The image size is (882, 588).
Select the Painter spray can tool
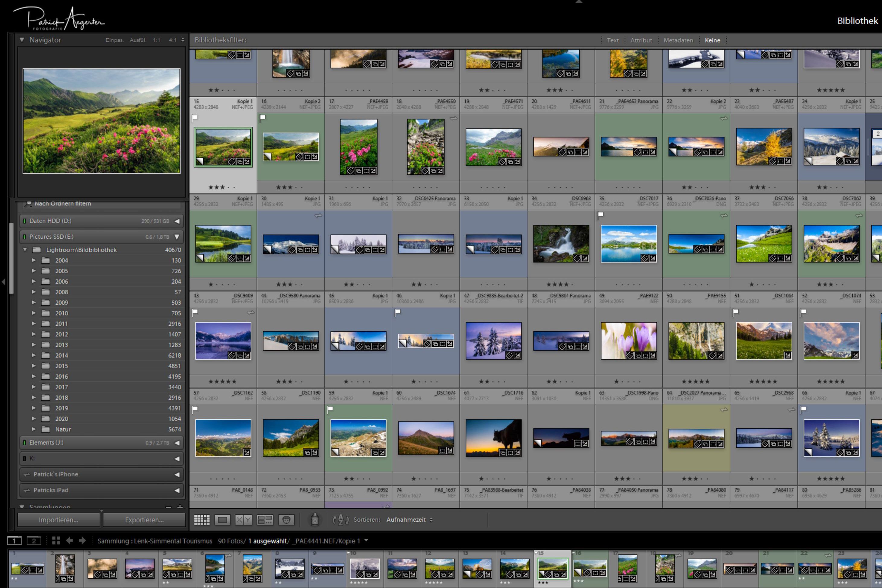(315, 520)
